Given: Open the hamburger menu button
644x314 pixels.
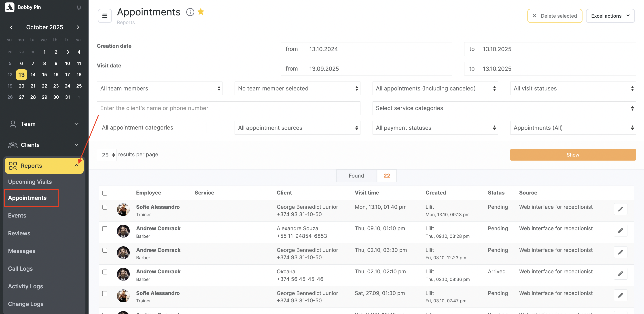Looking at the screenshot, I should coord(105,16).
